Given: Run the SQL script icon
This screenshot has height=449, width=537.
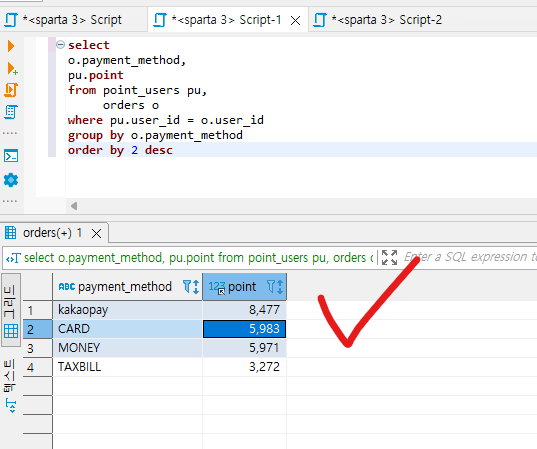Looking at the screenshot, I should [x=11, y=90].
